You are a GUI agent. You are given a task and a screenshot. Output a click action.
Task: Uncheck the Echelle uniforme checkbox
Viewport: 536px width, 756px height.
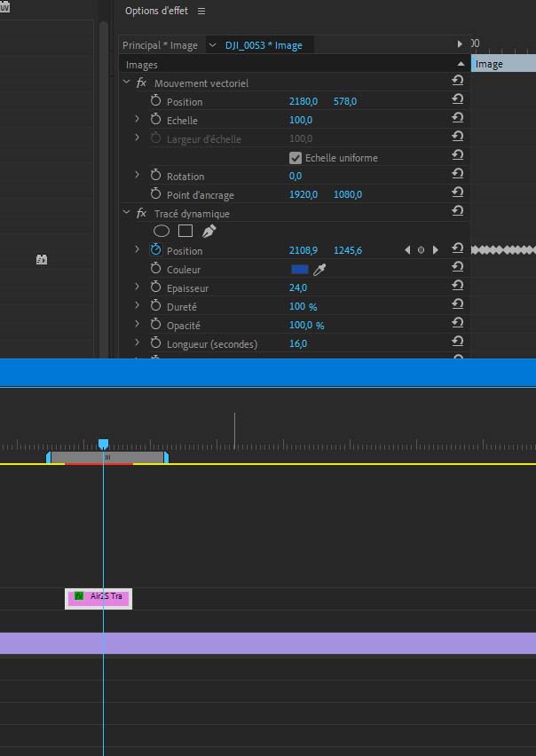click(x=296, y=158)
